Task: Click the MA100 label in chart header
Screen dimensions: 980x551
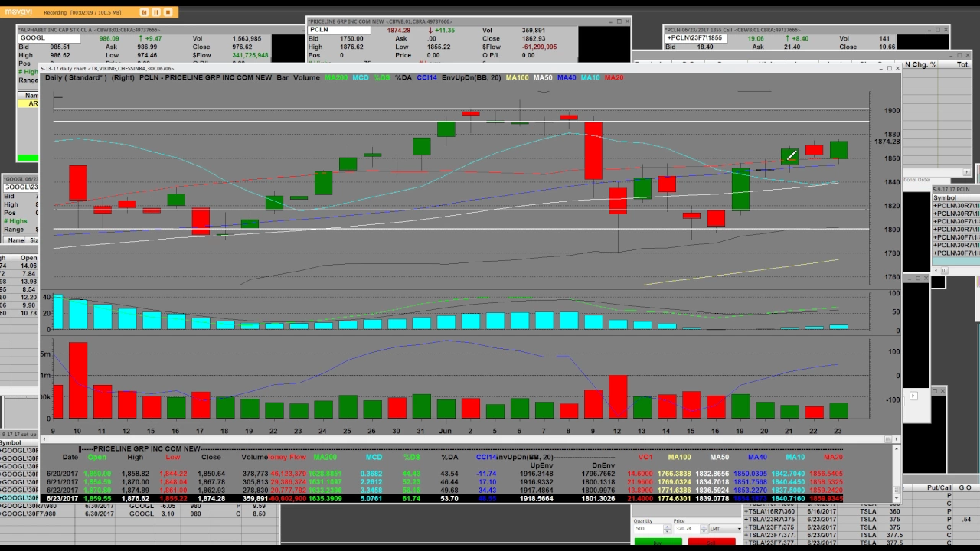Action: pyautogui.click(x=517, y=77)
